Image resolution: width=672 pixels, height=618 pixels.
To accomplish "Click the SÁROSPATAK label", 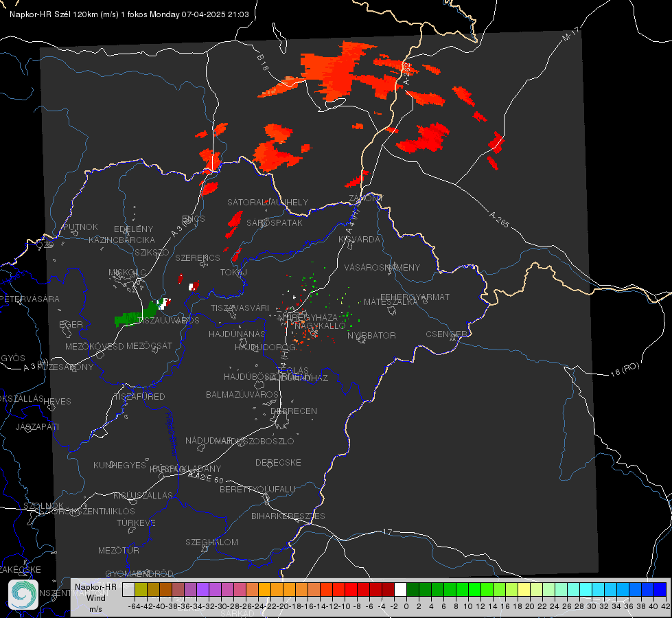I will (275, 223).
